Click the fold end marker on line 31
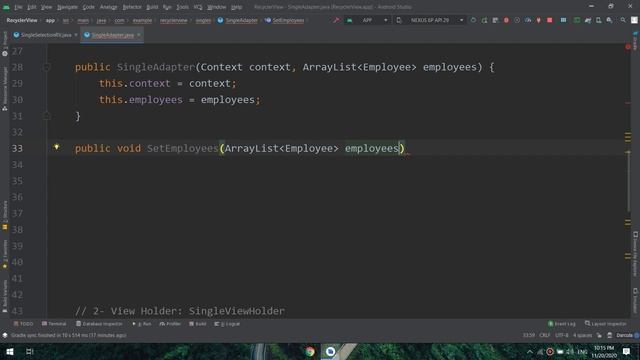Screen dimensions: 640x360 click(x=47, y=116)
